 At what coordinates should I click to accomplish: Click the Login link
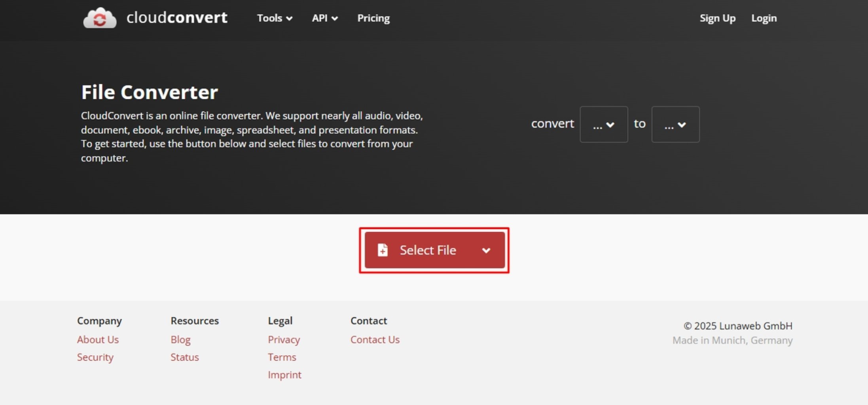[x=764, y=18]
